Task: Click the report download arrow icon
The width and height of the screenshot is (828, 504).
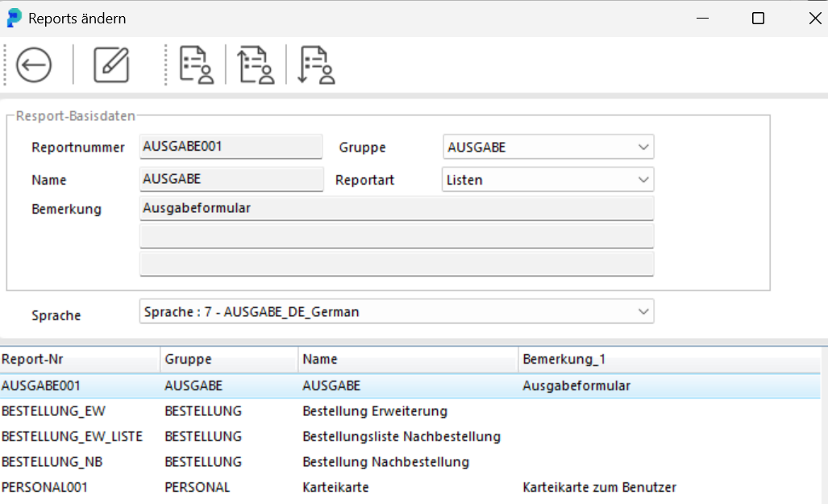Action: [316, 65]
